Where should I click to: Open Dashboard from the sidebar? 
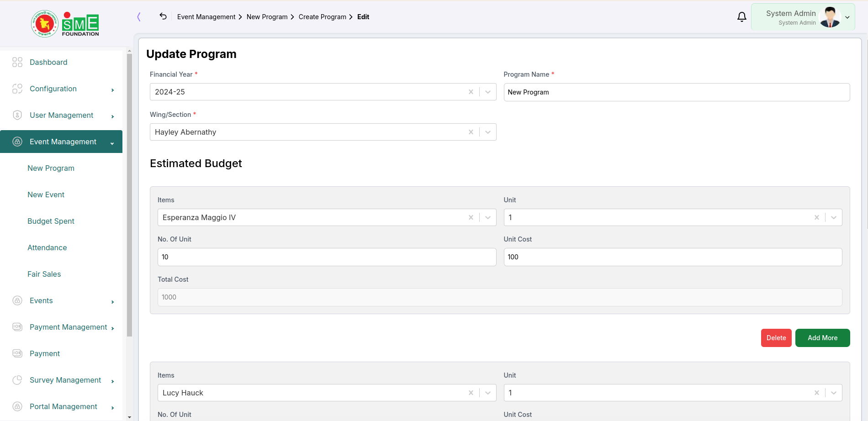tap(48, 62)
